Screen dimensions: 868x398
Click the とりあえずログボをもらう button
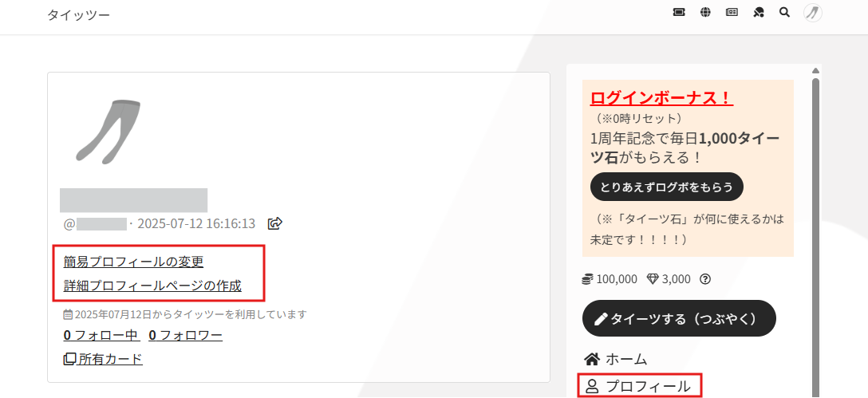(666, 187)
